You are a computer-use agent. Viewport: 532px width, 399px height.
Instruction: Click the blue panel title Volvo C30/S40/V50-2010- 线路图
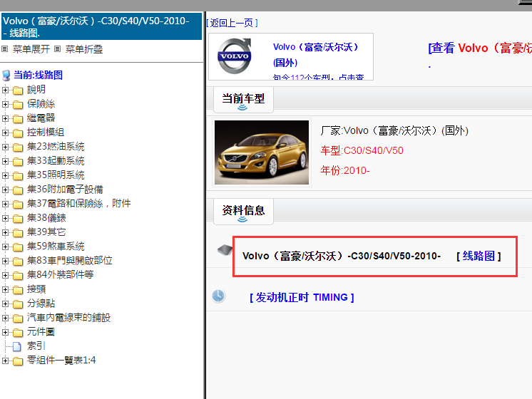coord(101,26)
